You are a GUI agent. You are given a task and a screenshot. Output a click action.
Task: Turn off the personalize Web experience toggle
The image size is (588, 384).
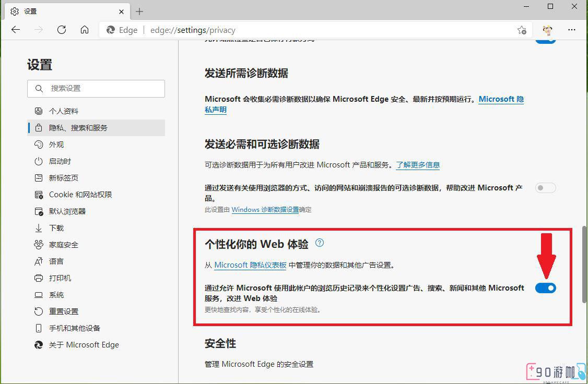coord(545,287)
